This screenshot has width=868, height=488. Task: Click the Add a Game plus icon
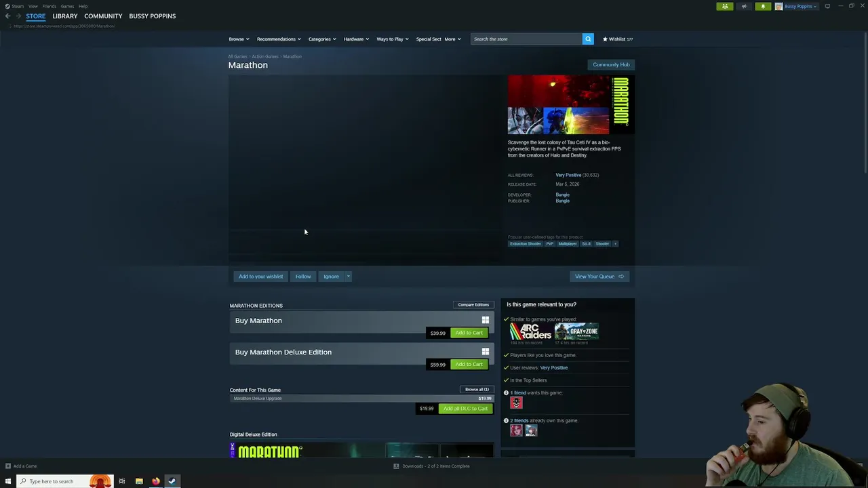(x=7, y=466)
